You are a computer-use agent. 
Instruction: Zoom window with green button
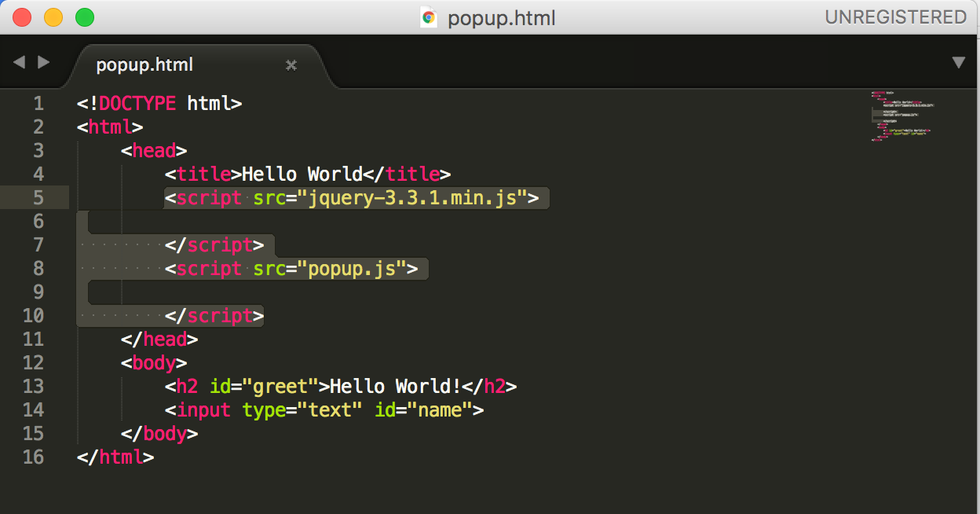84,17
